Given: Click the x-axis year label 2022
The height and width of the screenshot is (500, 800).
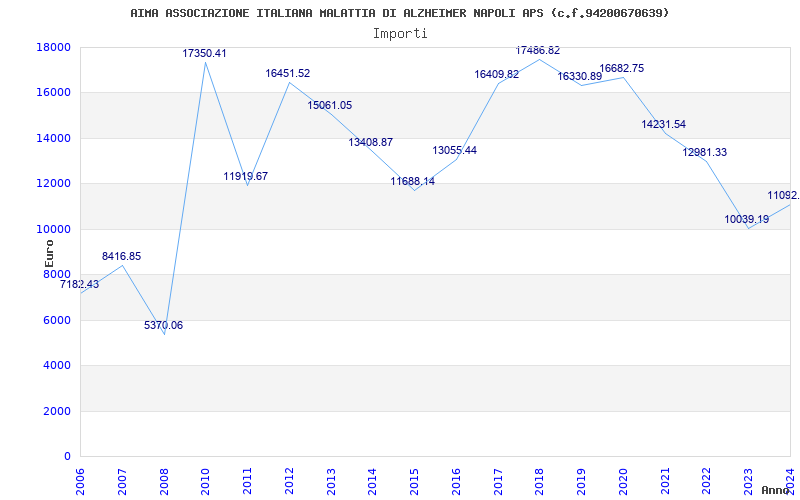Looking at the screenshot, I should [x=707, y=482].
